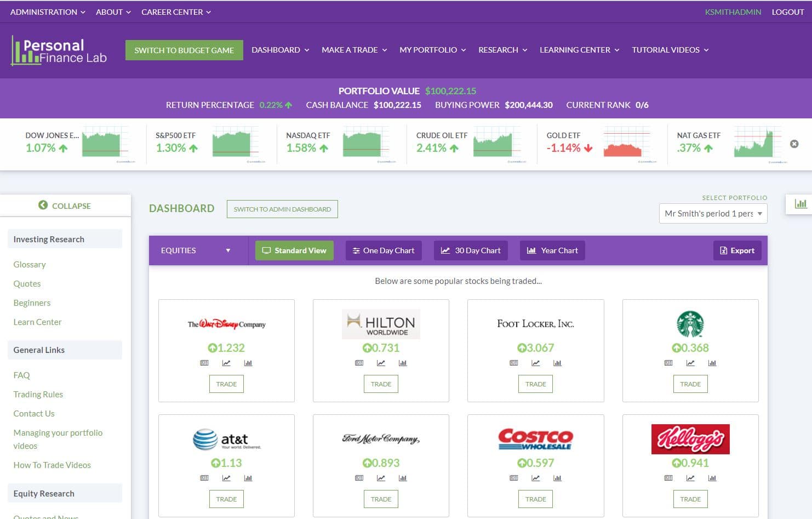812x519 pixels.
Task: Open the KSMITHADMIN account link
Action: pyautogui.click(x=733, y=12)
